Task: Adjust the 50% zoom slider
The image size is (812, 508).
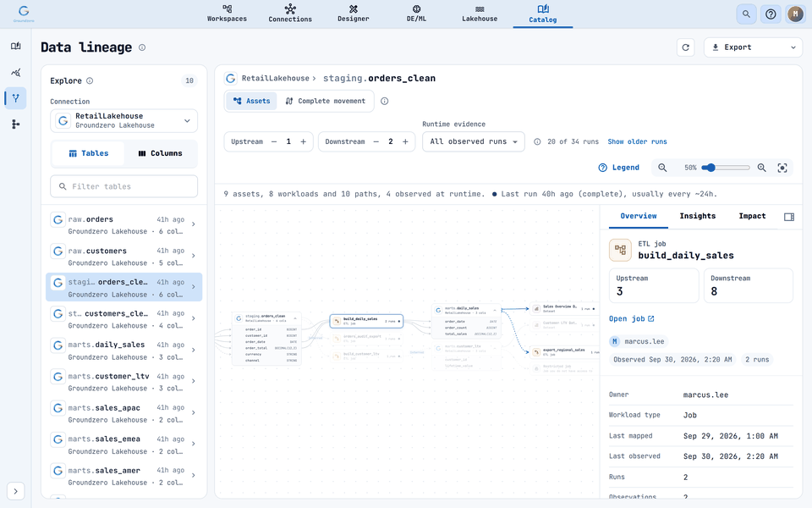Action: [x=726, y=168]
